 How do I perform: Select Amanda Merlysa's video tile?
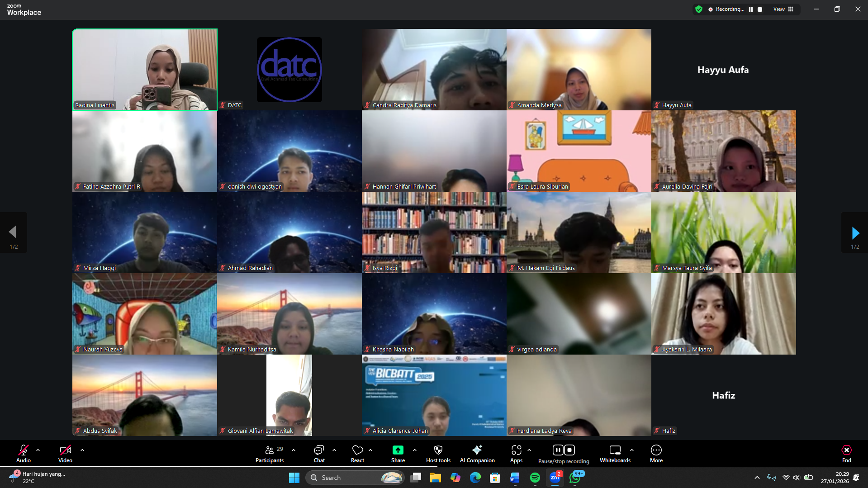[x=579, y=70]
